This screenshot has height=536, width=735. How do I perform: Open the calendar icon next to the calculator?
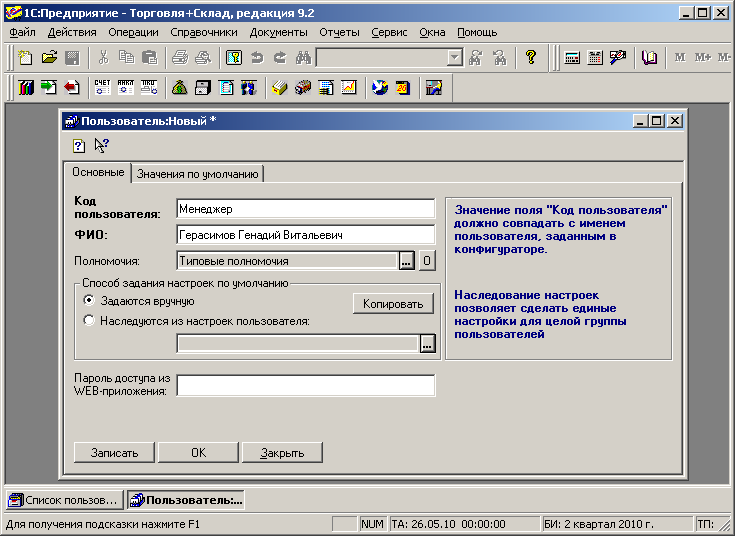click(595, 58)
